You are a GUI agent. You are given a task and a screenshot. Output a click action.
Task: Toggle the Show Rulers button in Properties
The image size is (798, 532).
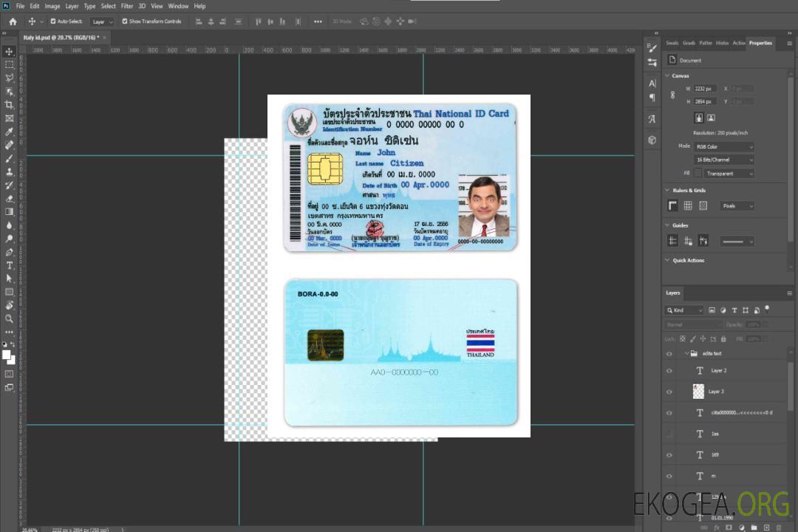coord(673,205)
